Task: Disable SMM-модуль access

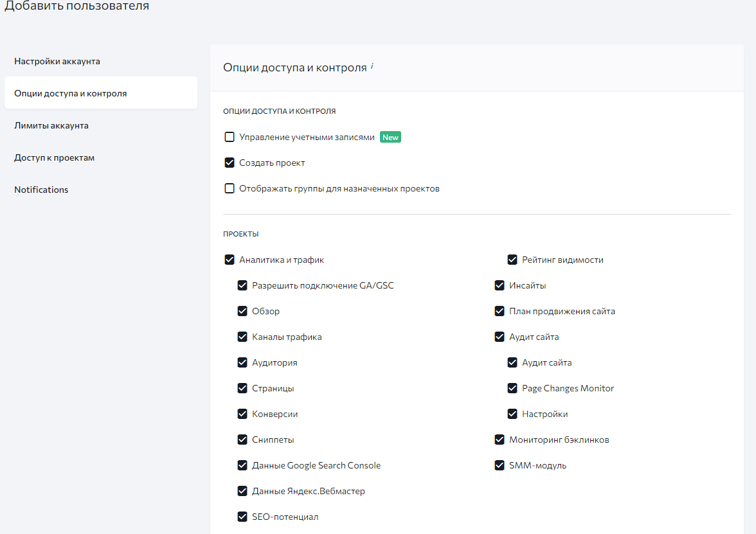Action: [x=500, y=465]
